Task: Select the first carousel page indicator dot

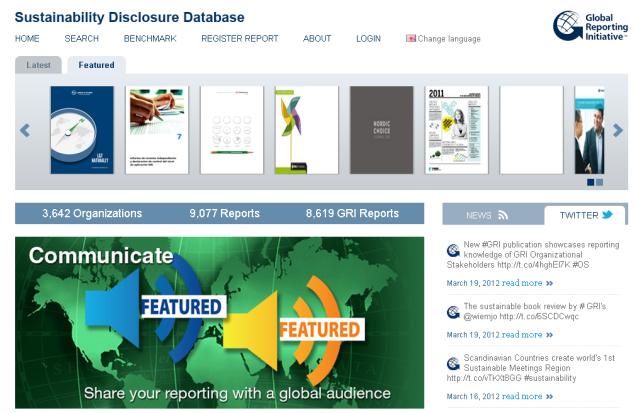Action: pyautogui.click(x=591, y=182)
